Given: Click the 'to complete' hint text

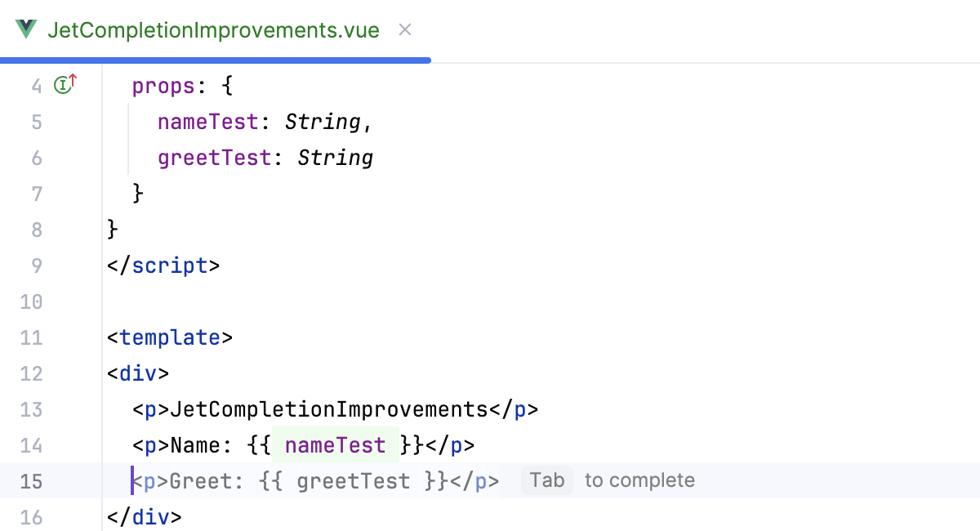Looking at the screenshot, I should [639, 480].
